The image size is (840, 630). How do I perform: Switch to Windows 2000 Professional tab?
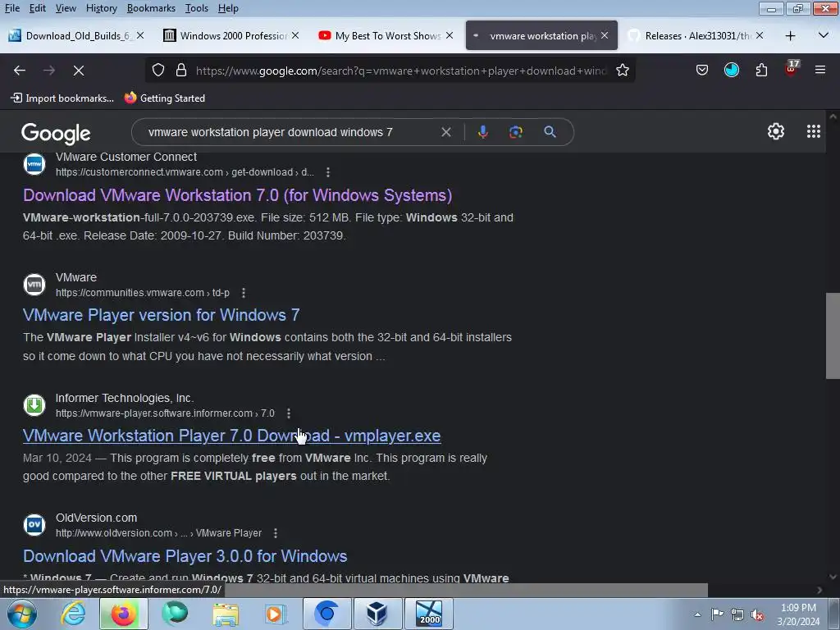click(x=231, y=35)
